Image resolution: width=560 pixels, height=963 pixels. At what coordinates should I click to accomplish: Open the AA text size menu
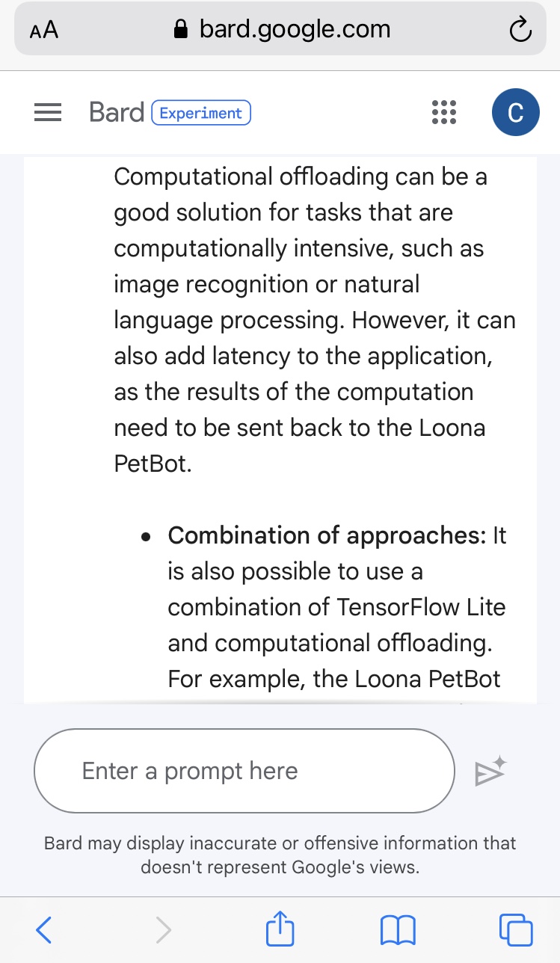(x=43, y=31)
